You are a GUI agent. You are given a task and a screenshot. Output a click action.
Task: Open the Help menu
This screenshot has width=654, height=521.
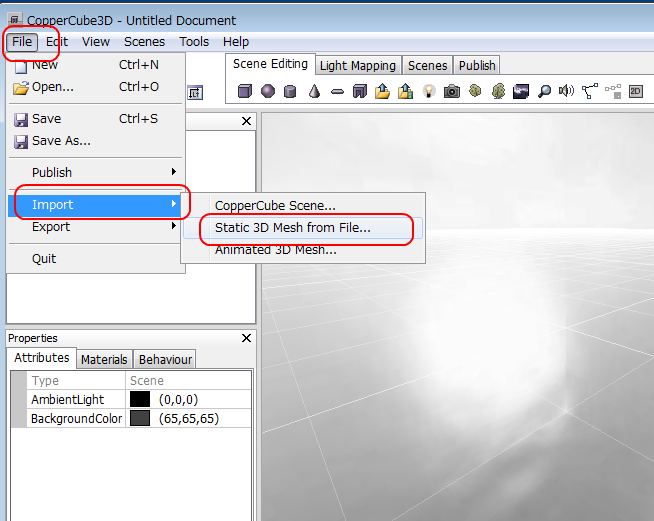[x=236, y=42]
